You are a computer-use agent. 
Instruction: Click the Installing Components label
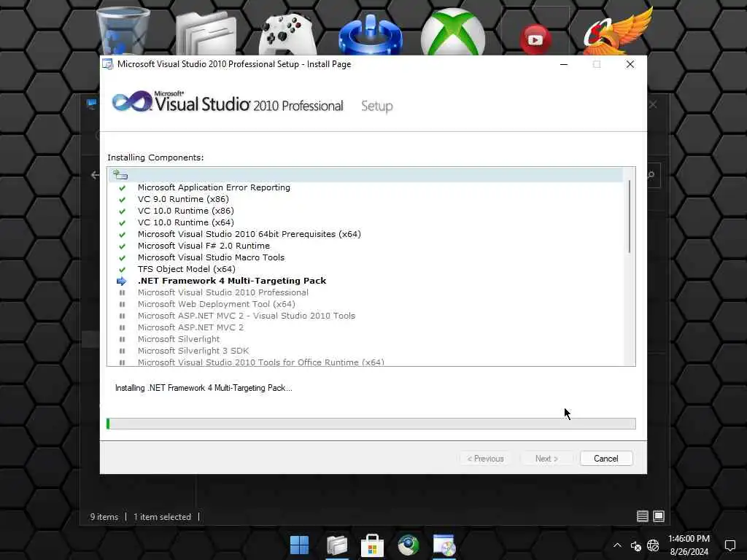pos(155,157)
